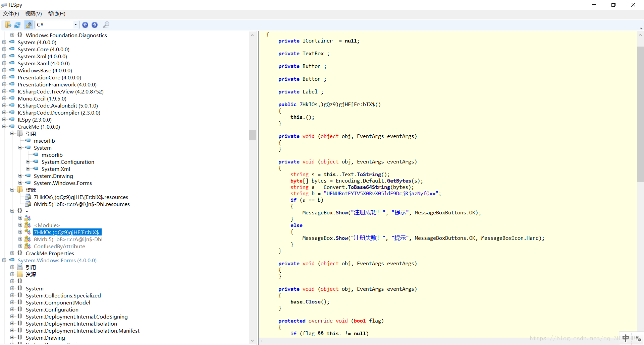This screenshot has height=345, width=644.
Task: Expand Mono.Cecil (1.9.5.0) assembly
Action: (x=4, y=98)
